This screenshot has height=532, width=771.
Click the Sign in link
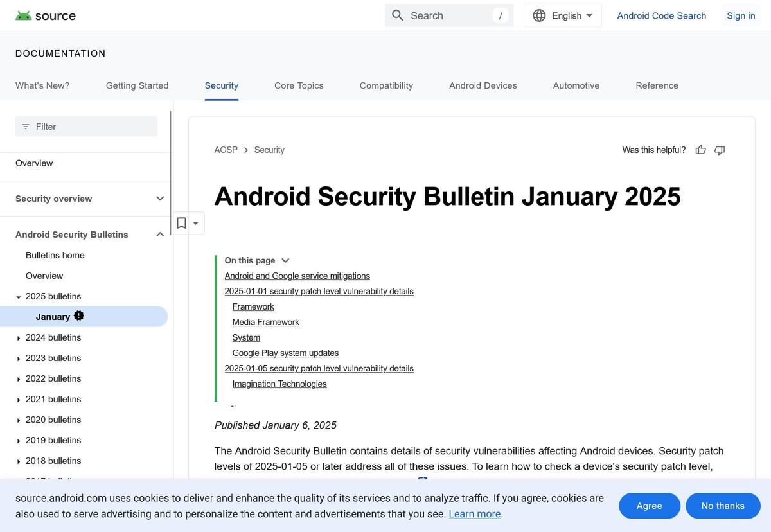tap(741, 15)
